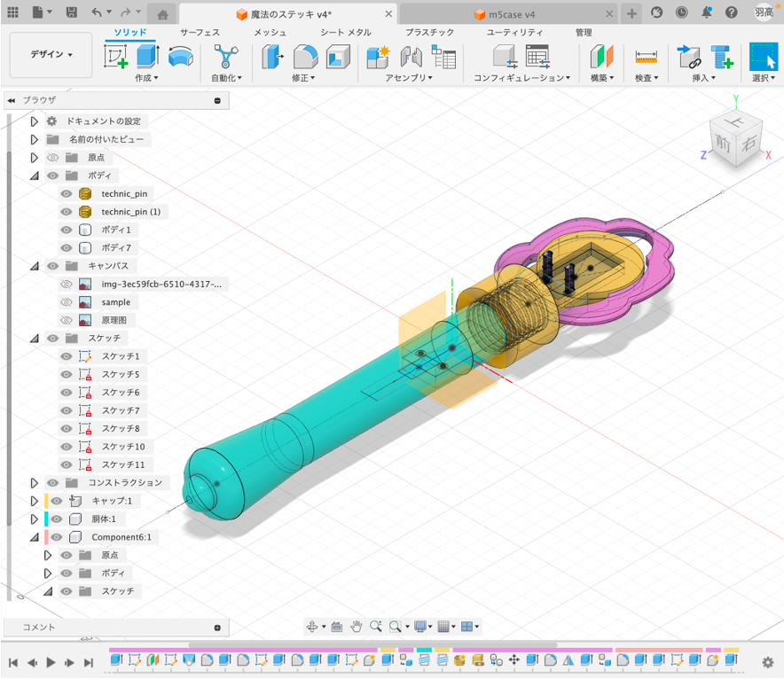Expand the コンストラクション folder
This screenshot has height=679, width=784.
click(35, 483)
